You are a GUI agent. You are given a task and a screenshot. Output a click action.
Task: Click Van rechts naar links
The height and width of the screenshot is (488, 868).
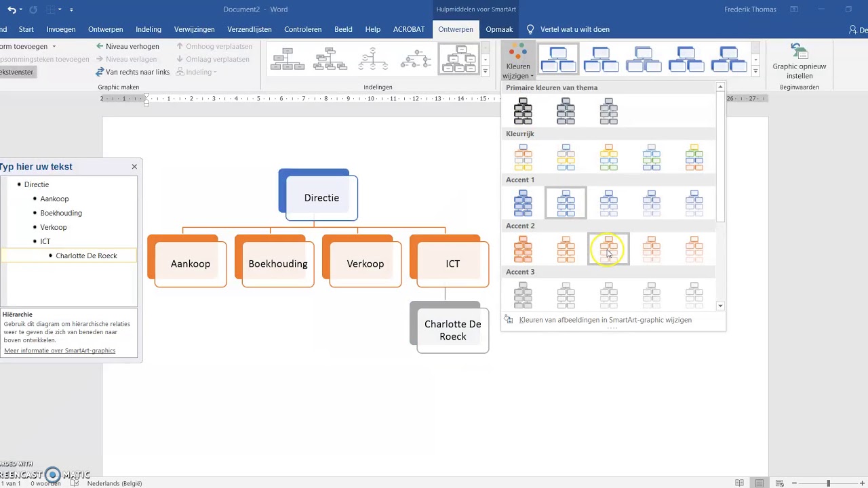click(133, 72)
